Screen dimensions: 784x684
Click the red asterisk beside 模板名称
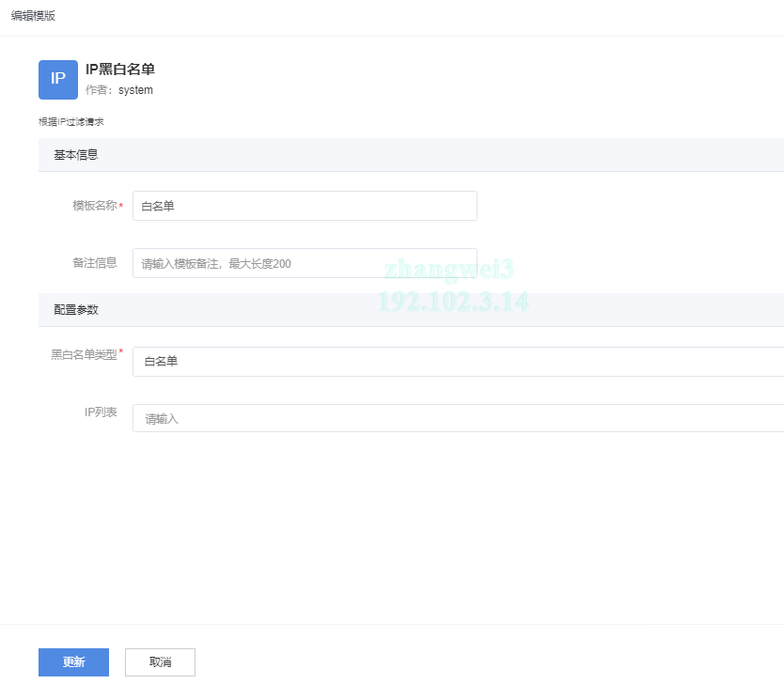[121, 207]
